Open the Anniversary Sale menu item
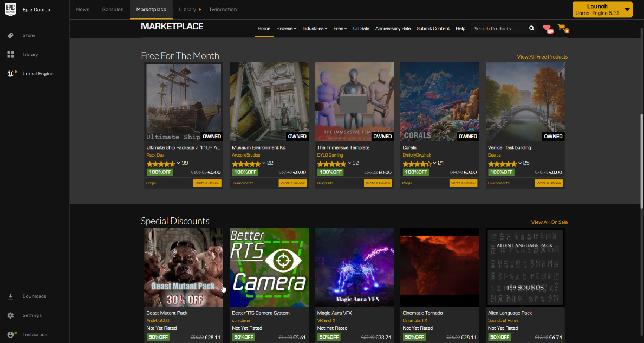The image size is (644, 343). point(393,28)
